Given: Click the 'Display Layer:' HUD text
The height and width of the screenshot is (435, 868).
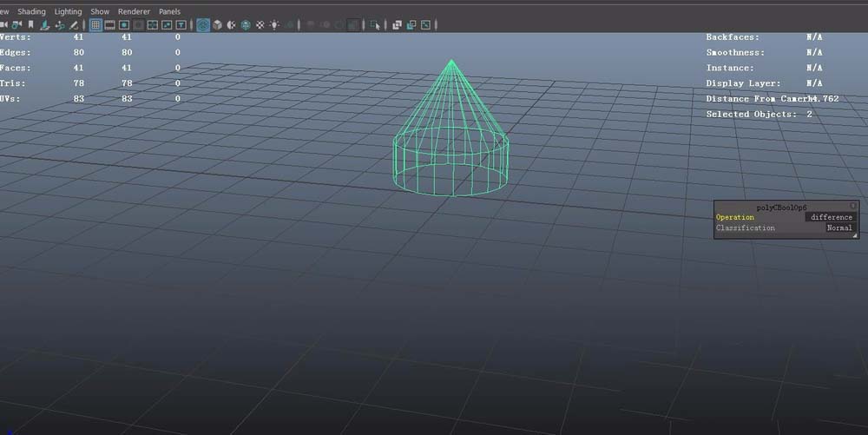Looking at the screenshot, I should (743, 83).
